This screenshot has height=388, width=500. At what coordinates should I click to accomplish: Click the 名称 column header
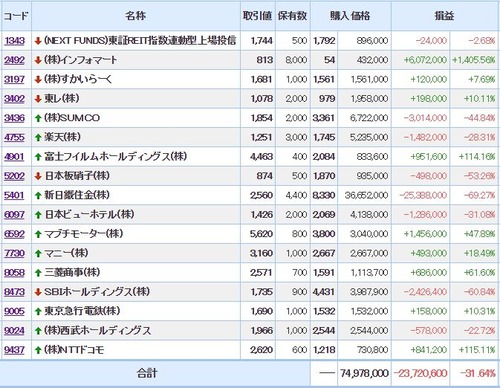pyautogui.click(x=136, y=16)
